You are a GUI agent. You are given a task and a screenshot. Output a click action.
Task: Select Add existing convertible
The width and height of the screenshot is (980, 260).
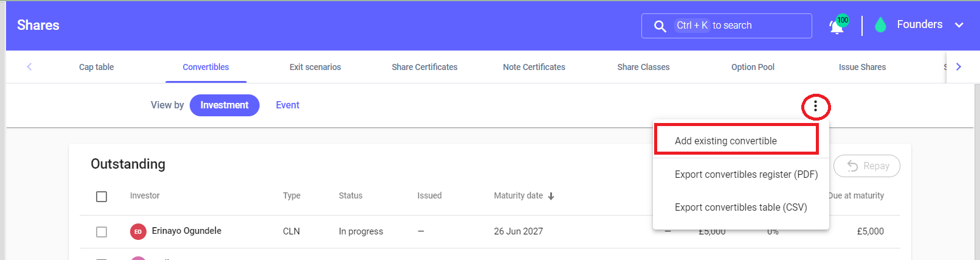726,141
